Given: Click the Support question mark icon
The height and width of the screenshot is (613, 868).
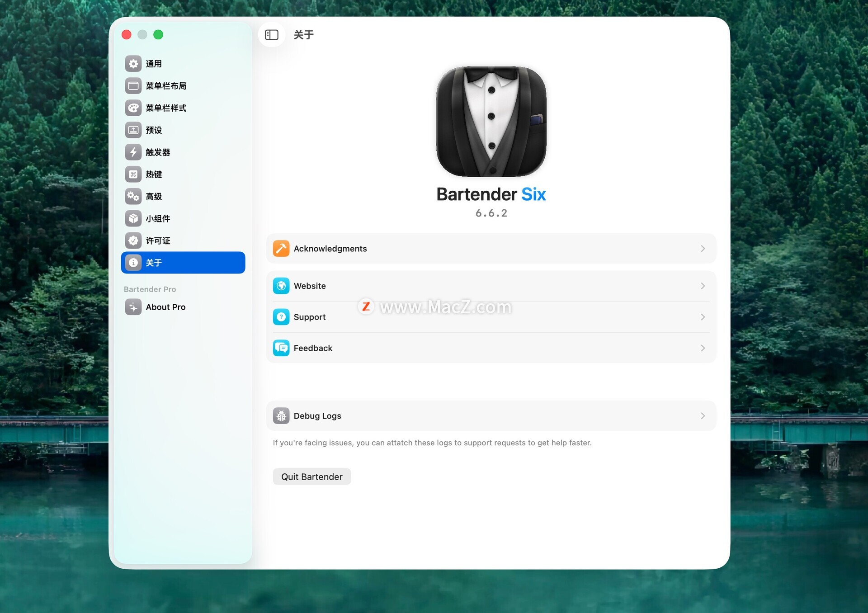Looking at the screenshot, I should pos(281,317).
